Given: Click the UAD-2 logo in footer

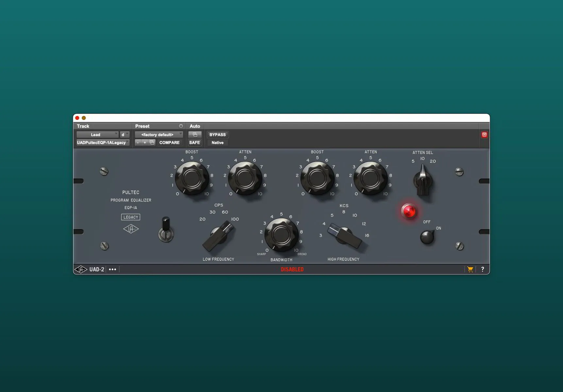Looking at the screenshot, I should pyautogui.click(x=89, y=269).
